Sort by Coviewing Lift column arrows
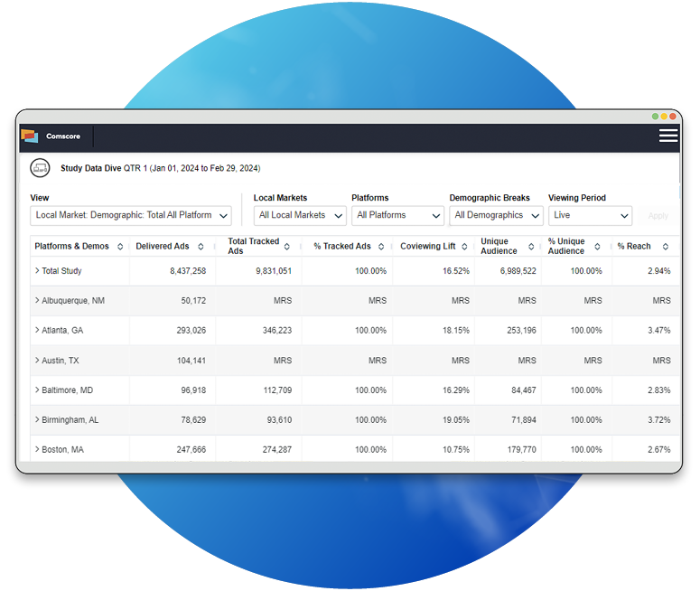The height and width of the screenshot is (591, 700). [x=465, y=247]
